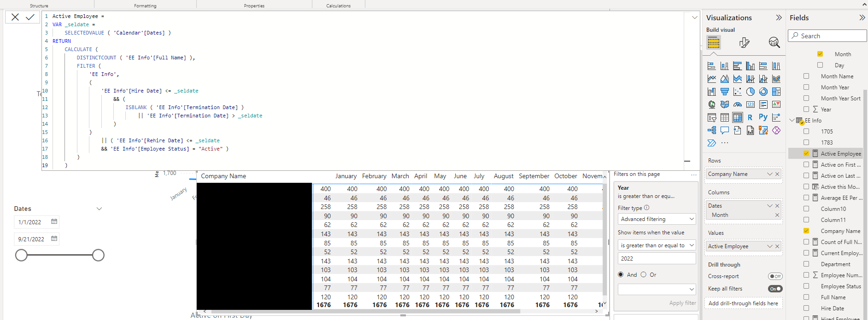This screenshot has height=320, width=868.
Task: Select the Map globe visual
Action: coord(712,105)
